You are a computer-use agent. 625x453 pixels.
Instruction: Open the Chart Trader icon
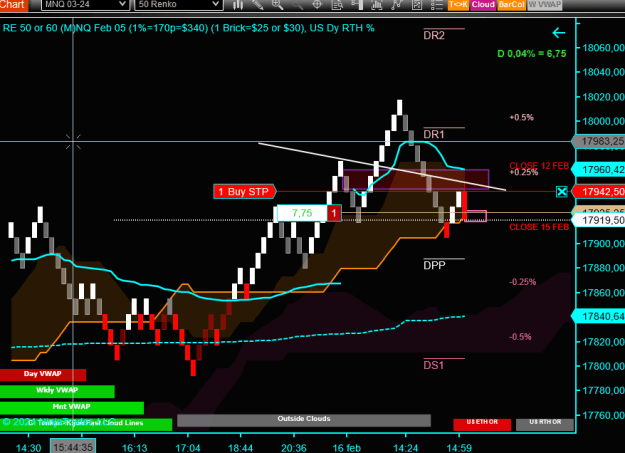(357, 4)
